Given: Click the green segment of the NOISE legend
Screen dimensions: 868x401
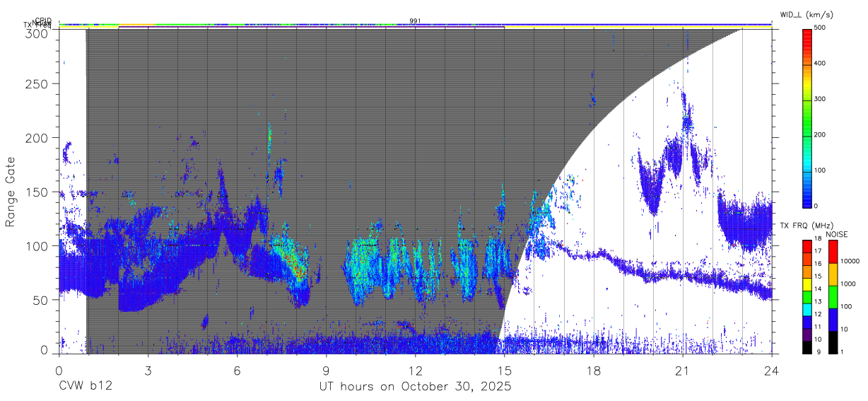Looking at the screenshot, I should tap(832, 296).
